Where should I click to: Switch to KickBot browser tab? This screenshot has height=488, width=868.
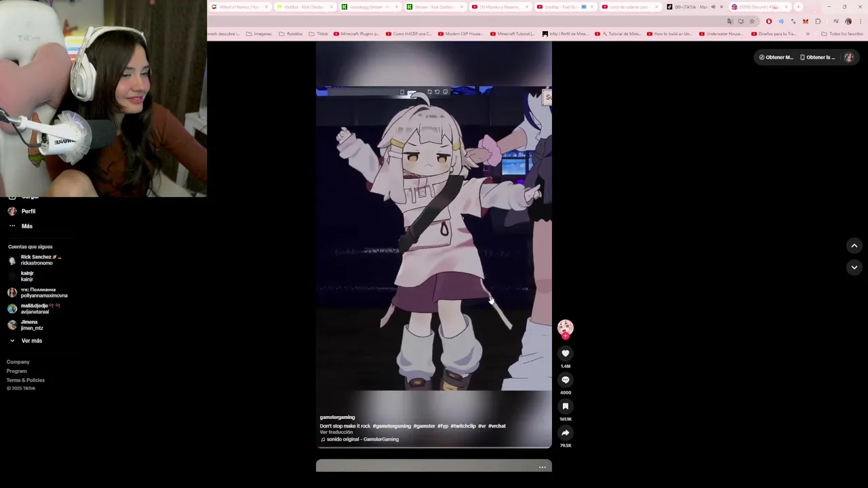304,7
